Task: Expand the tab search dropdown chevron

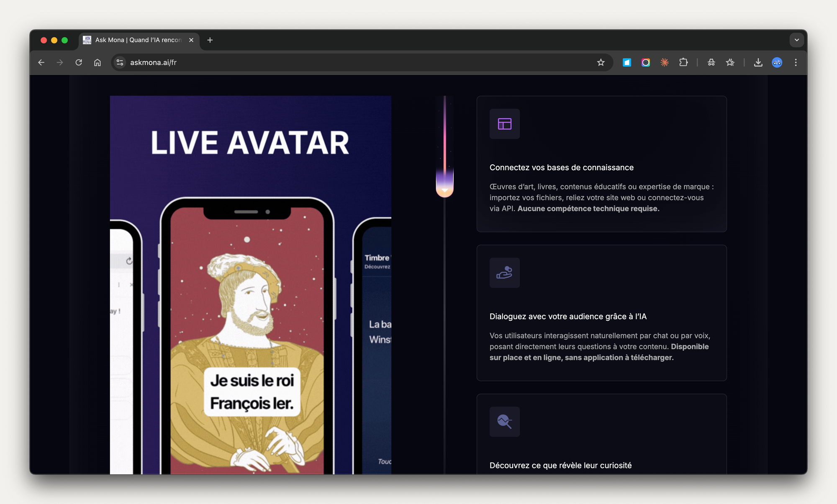Action: pos(796,40)
